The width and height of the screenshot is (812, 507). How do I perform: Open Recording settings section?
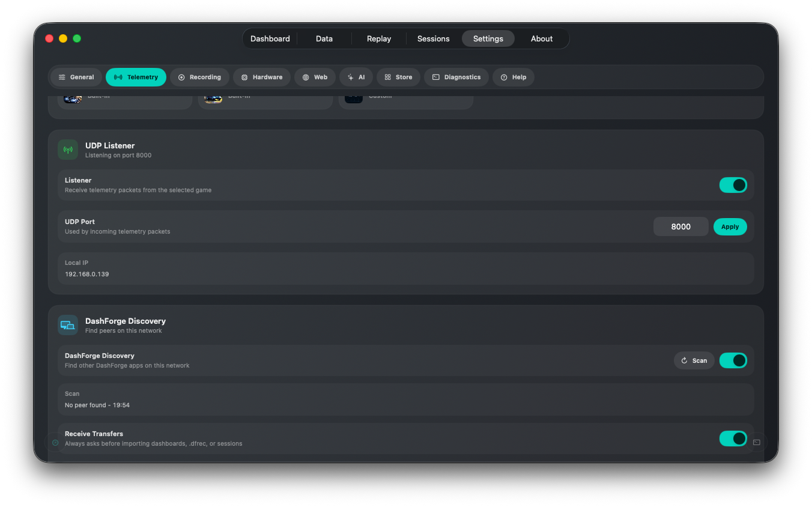pos(199,77)
